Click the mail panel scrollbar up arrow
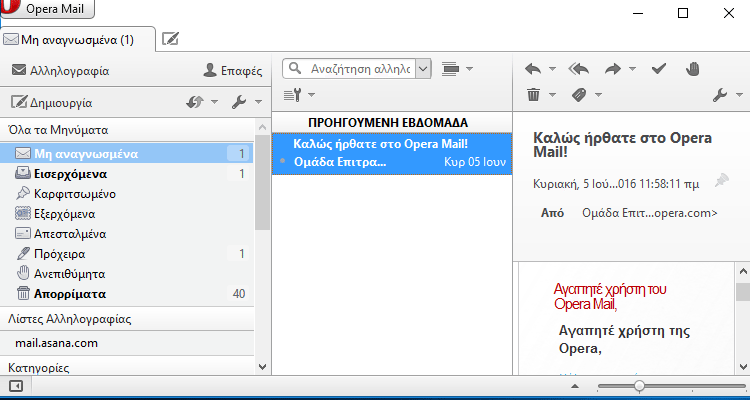This screenshot has height=400, width=750. [262, 127]
